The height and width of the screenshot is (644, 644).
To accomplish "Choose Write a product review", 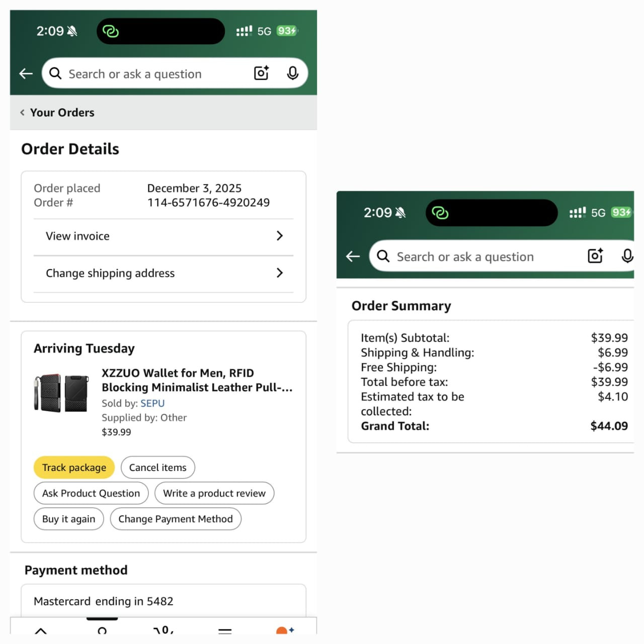I will tap(214, 493).
